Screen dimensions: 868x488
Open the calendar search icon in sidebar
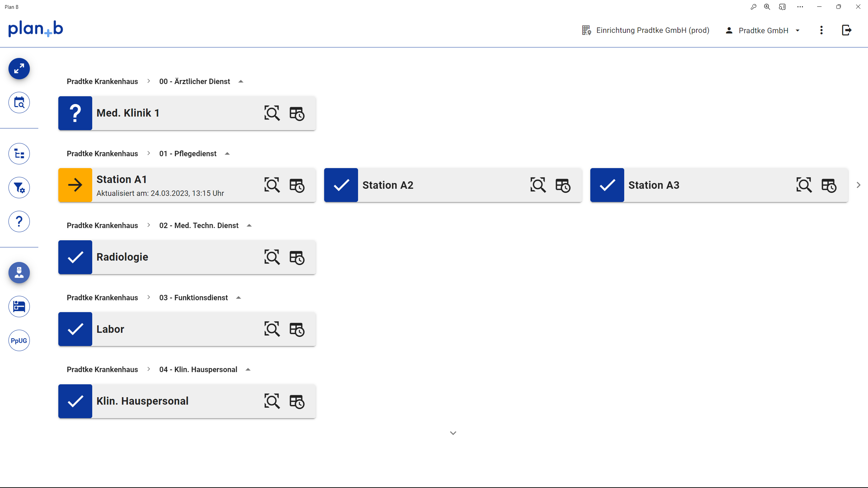coord(19,103)
